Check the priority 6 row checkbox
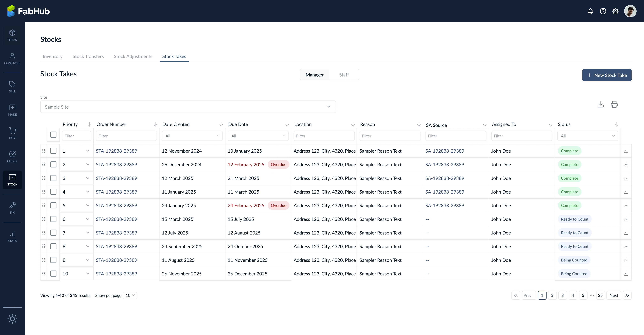The height and width of the screenshot is (335, 644). click(x=53, y=219)
